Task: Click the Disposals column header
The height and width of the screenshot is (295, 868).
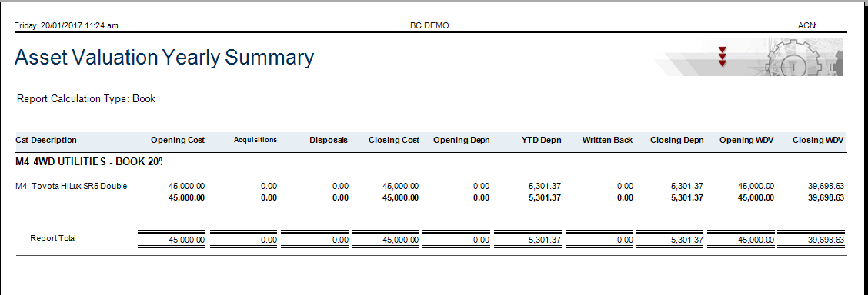Action: pos(329,141)
